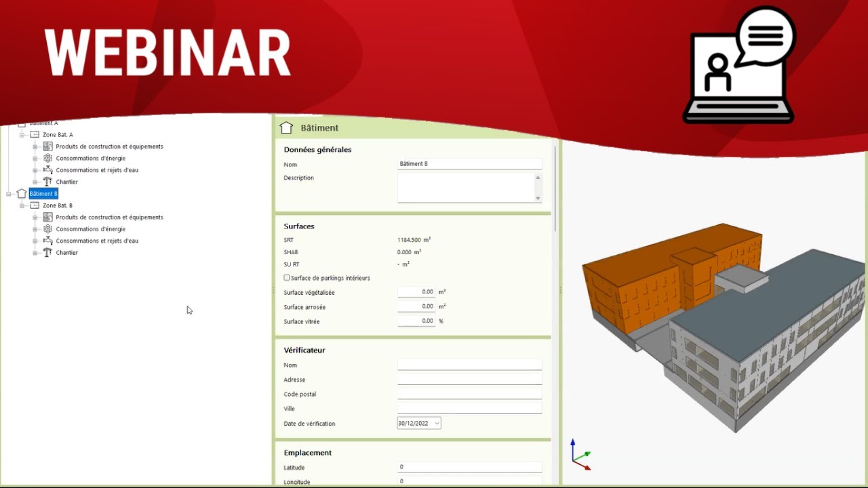Click the Latitude input field
The image size is (868, 488).
pos(469,467)
